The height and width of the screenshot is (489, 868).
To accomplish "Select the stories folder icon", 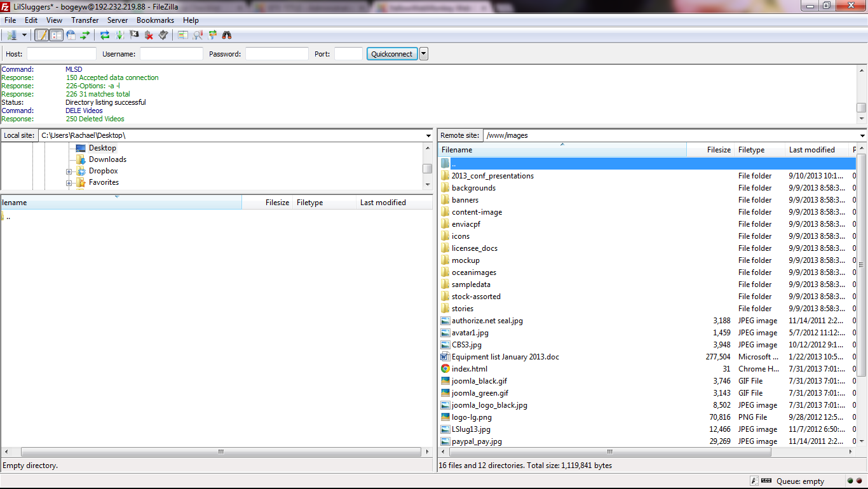I will pos(445,309).
